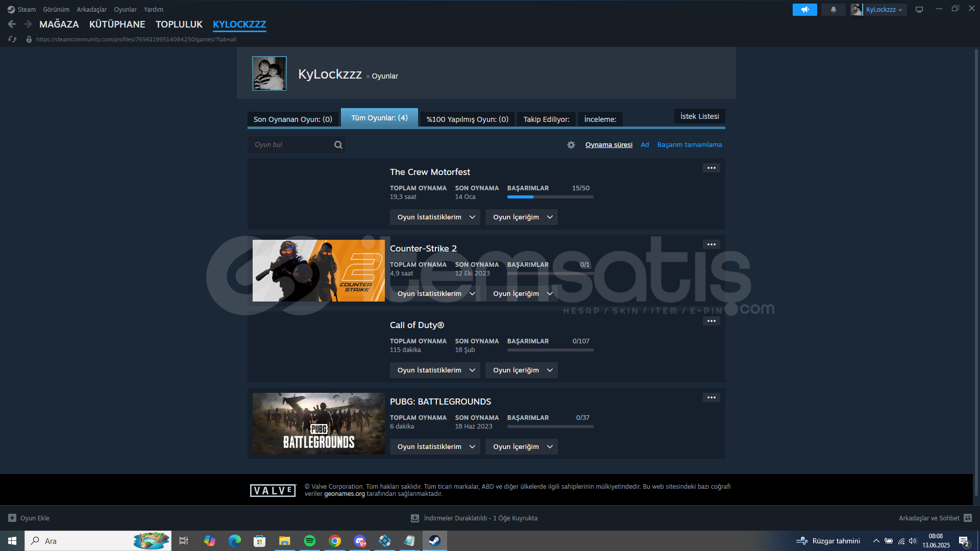Screen dimensions: 980x551
Task: Open Microsoft Edge from the taskbar
Action: 235,541
